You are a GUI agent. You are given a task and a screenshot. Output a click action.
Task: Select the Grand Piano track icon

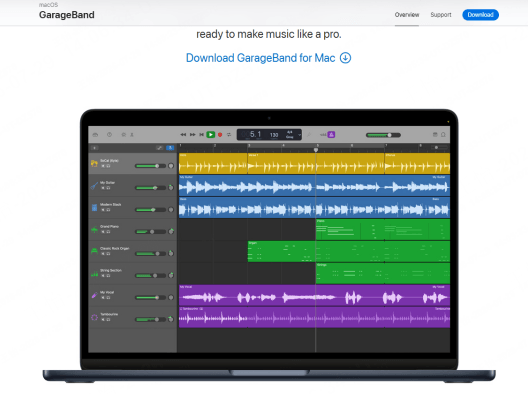coord(94,230)
